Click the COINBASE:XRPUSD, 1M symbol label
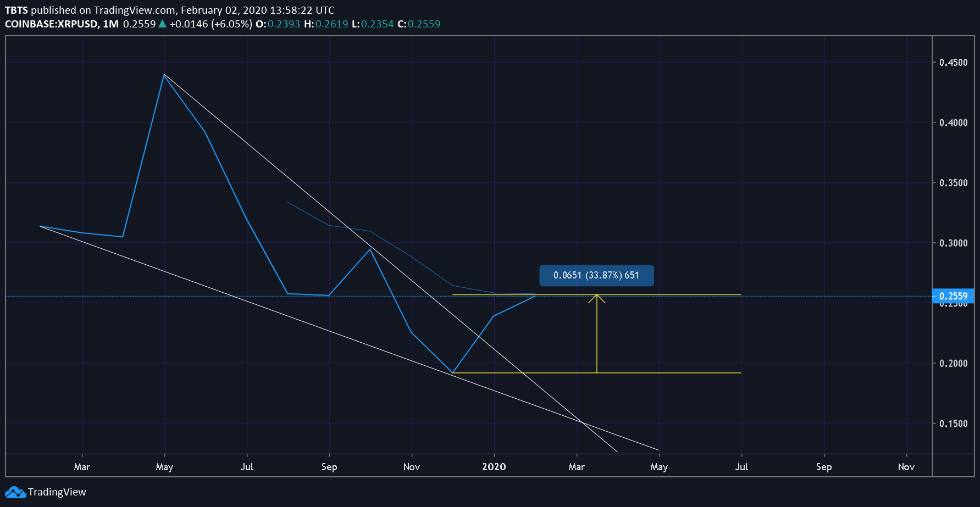The height and width of the screenshot is (507, 980). pos(62,24)
